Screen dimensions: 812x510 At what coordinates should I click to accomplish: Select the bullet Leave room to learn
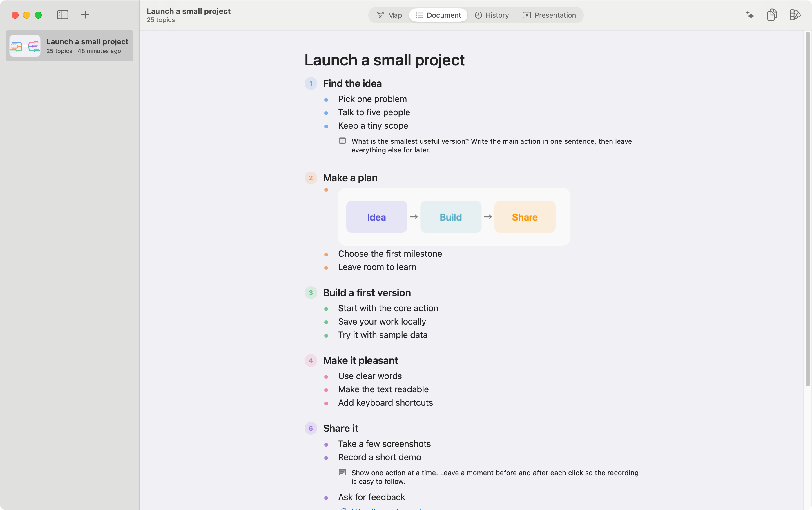(x=377, y=267)
